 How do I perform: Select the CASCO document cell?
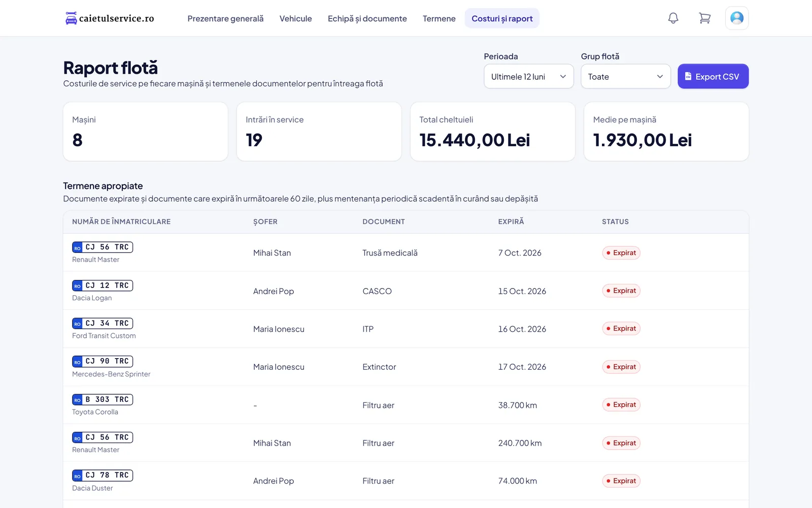(x=377, y=291)
